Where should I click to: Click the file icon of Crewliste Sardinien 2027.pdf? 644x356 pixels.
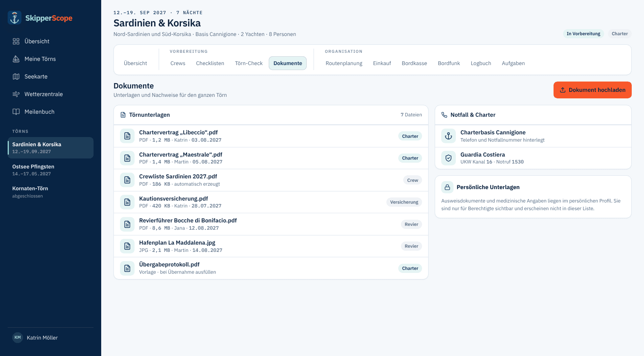(127, 180)
